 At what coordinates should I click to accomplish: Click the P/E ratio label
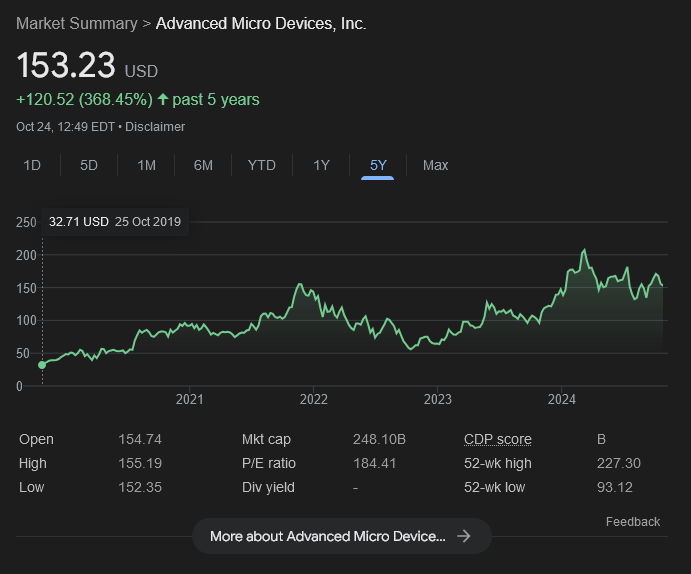click(269, 463)
